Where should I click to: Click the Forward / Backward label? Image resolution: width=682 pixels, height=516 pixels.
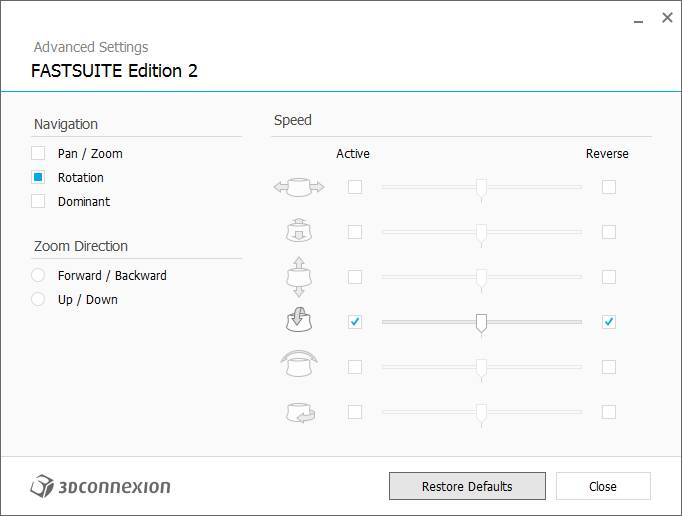coord(112,275)
